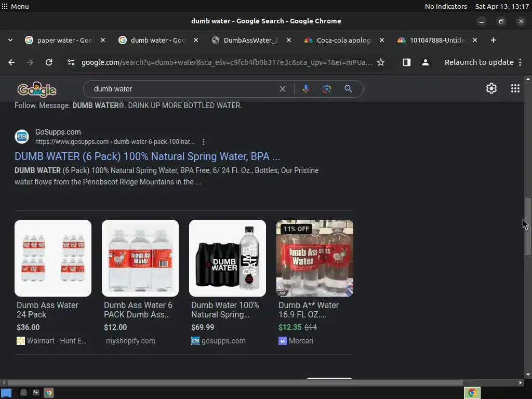View site information icon in address bar
Image resolution: width=532 pixels, height=399 pixels.
click(71, 62)
